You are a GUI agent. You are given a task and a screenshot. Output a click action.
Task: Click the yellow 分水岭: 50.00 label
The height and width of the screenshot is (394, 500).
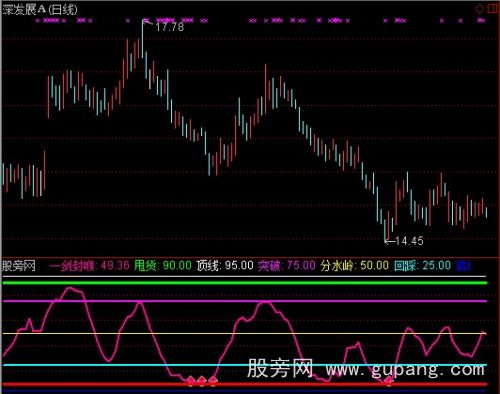(x=355, y=266)
